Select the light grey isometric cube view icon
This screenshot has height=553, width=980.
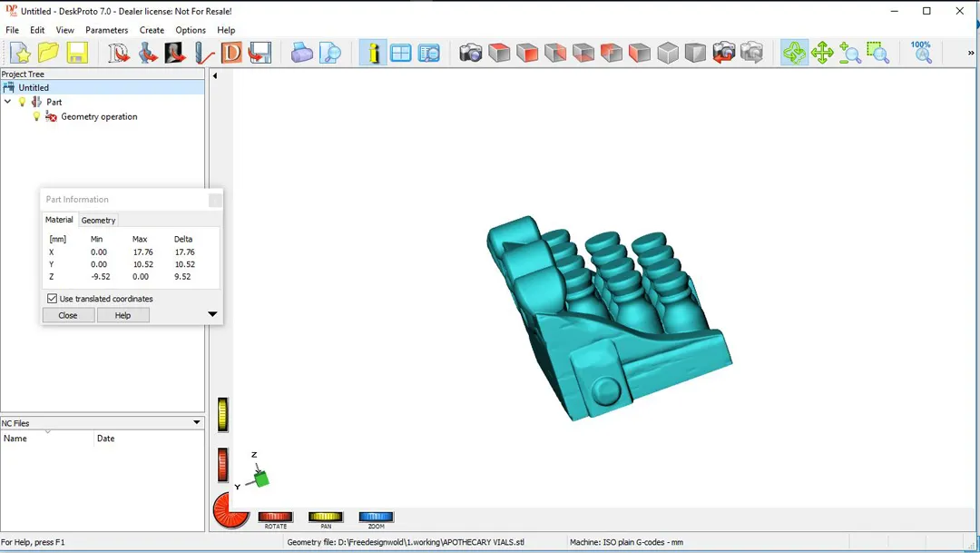(x=668, y=53)
